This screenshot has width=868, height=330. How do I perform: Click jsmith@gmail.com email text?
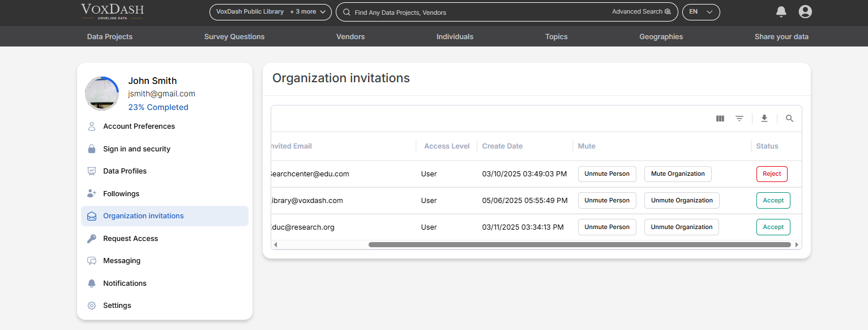[161, 94]
